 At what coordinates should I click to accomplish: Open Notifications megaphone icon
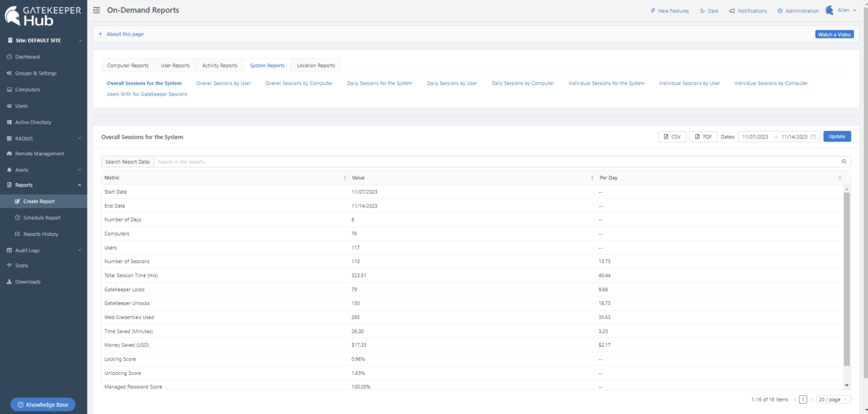coord(732,11)
